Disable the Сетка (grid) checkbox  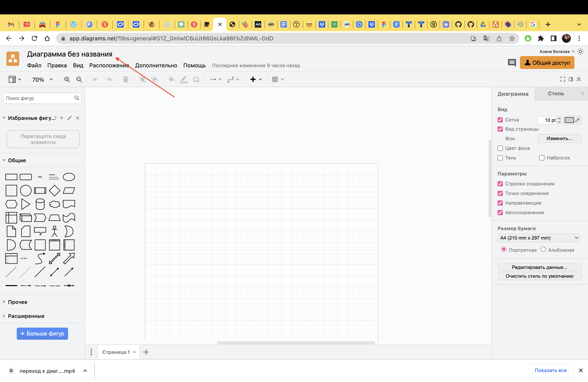[x=500, y=120]
